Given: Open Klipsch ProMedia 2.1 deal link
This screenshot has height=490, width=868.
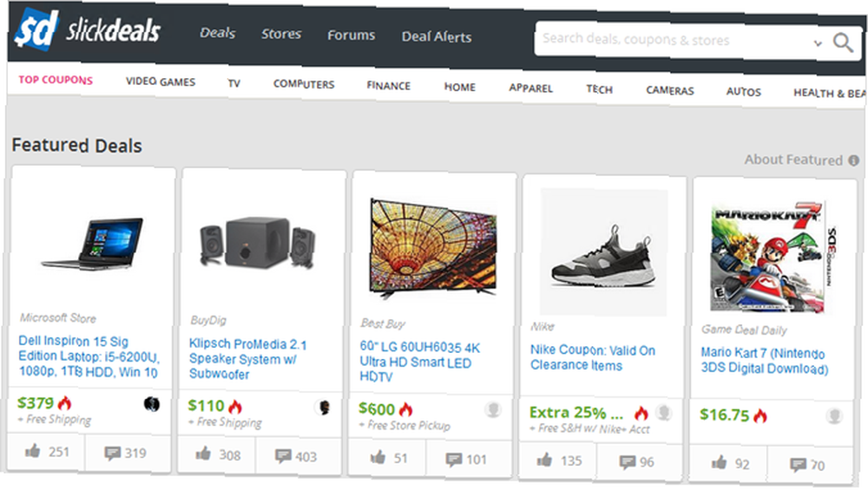Looking at the screenshot, I should [248, 359].
